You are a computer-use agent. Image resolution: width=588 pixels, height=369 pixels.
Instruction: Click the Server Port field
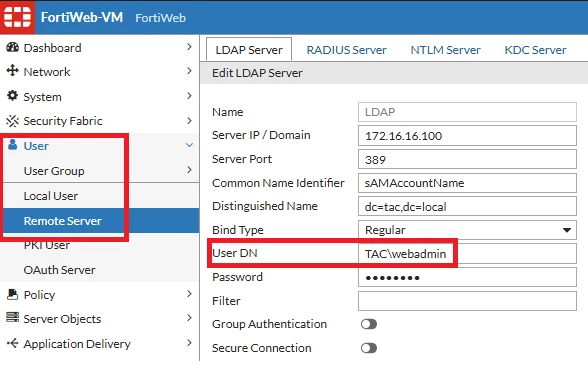pyautogui.click(x=467, y=159)
